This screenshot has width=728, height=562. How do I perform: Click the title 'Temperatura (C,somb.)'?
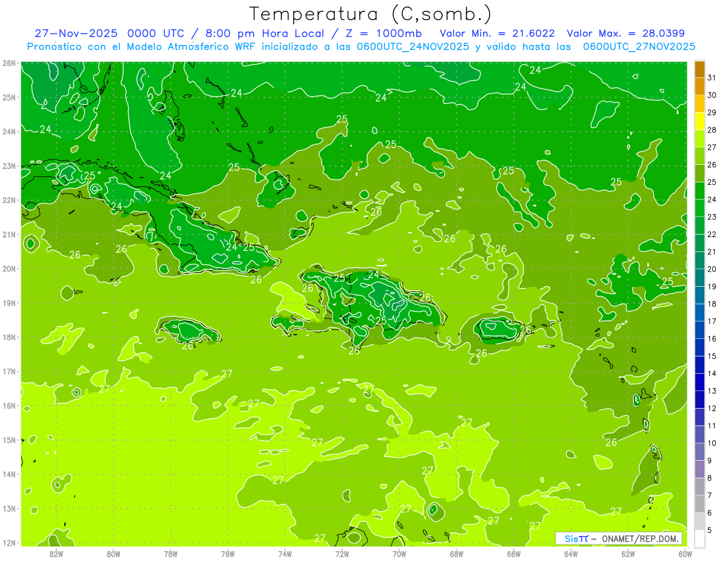pos(371,14)
